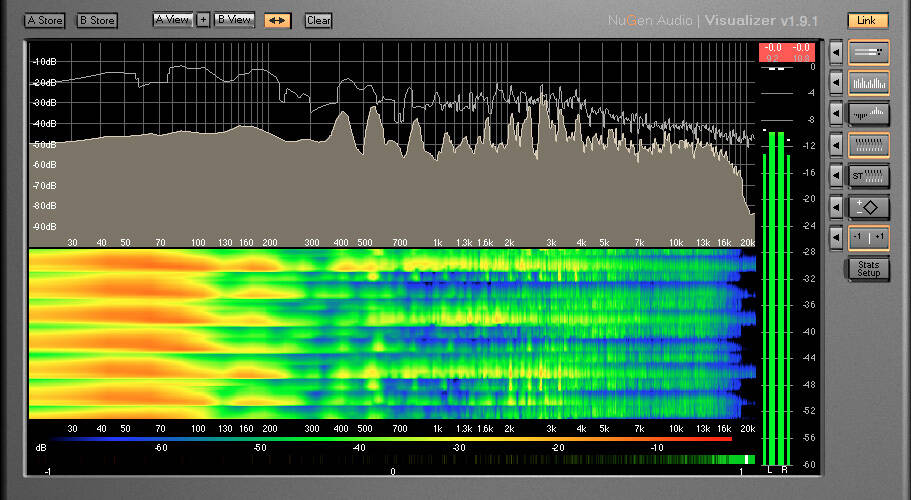Click the plus button between A and B View
Screen dimensions: 911x500
click(x=203, y=20)
